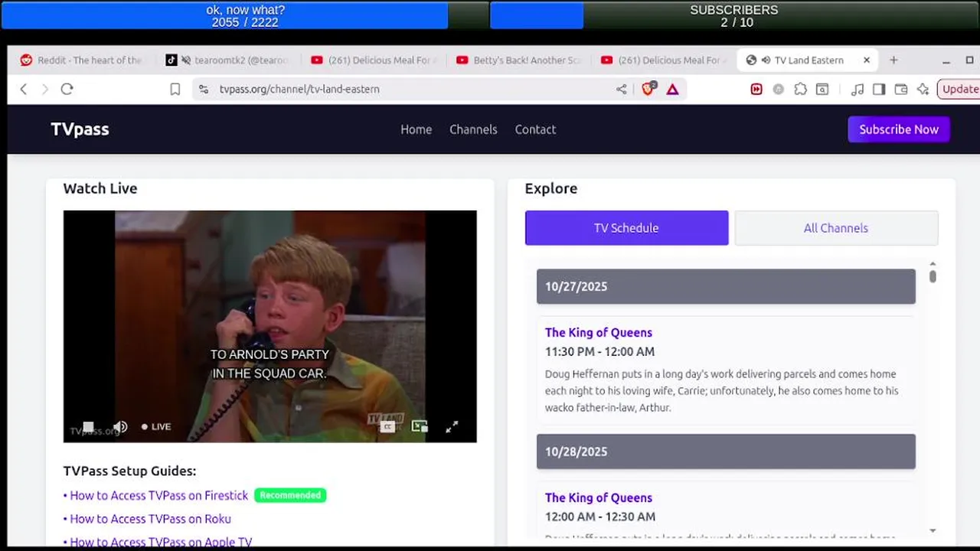
Task: Go back to the previous page
Action: pos(23,89)
